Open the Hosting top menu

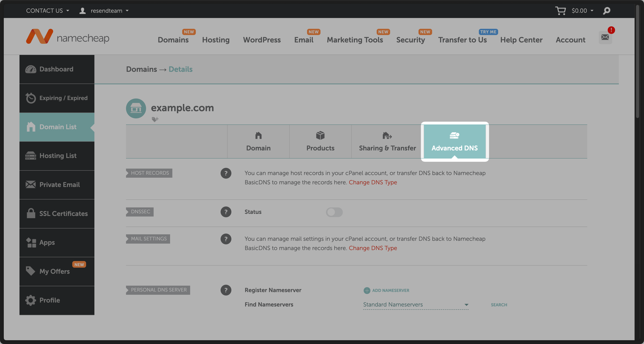tap(216, 40)
